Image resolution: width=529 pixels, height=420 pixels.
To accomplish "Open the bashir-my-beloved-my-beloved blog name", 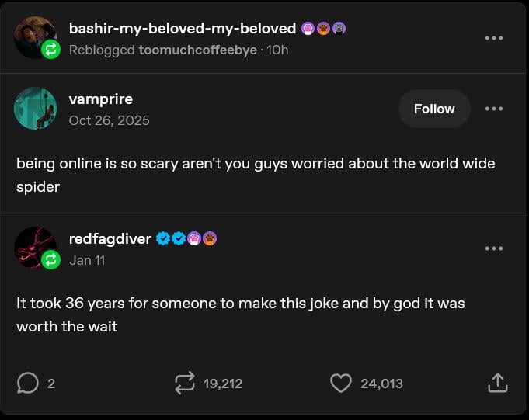I will point(183,29).
